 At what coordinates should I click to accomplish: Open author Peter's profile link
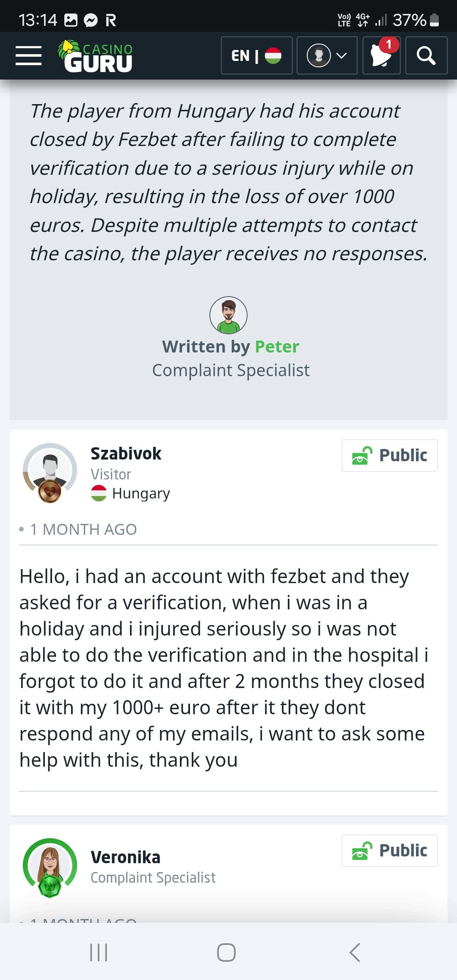[x=277, y=347]
